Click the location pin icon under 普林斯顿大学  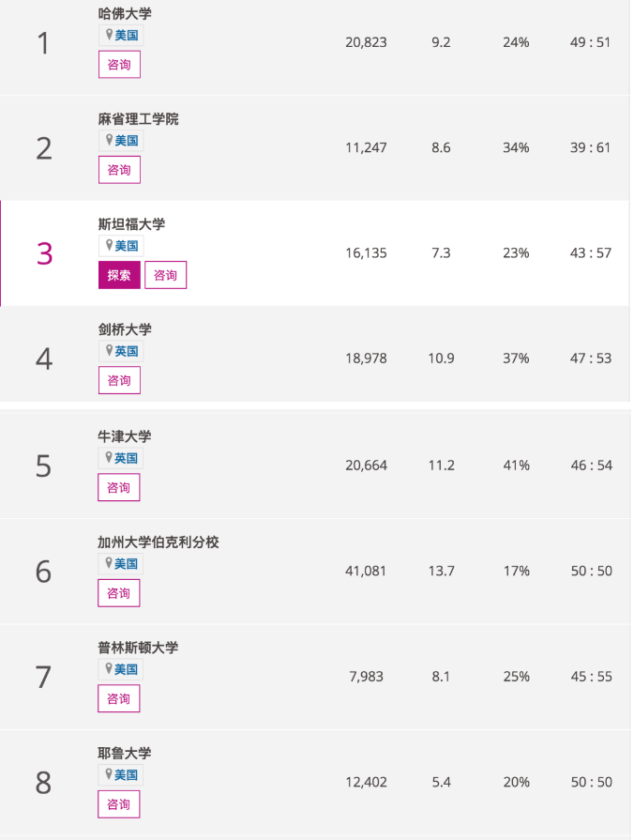pos(109,668)
